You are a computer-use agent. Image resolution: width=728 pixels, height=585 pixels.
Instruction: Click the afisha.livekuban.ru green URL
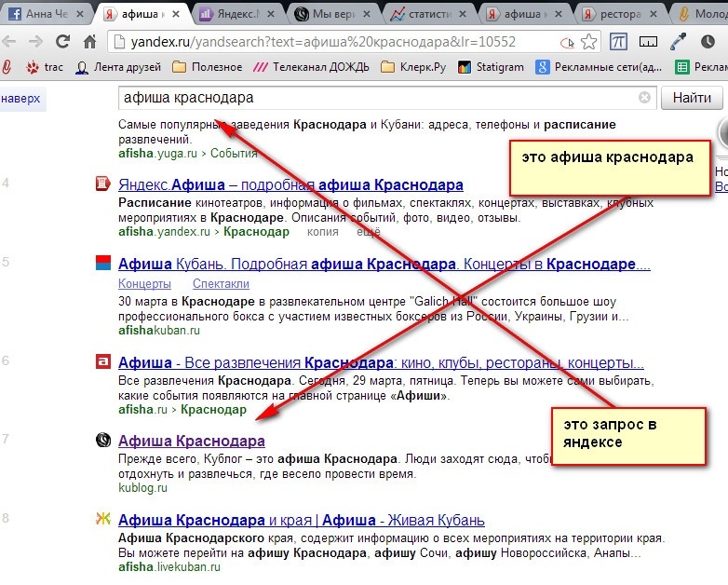(x=169, y=567)
